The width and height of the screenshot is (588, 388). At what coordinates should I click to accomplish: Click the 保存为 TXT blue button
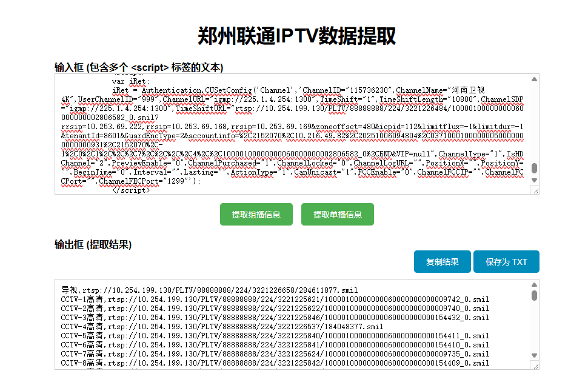coord(506,261)
